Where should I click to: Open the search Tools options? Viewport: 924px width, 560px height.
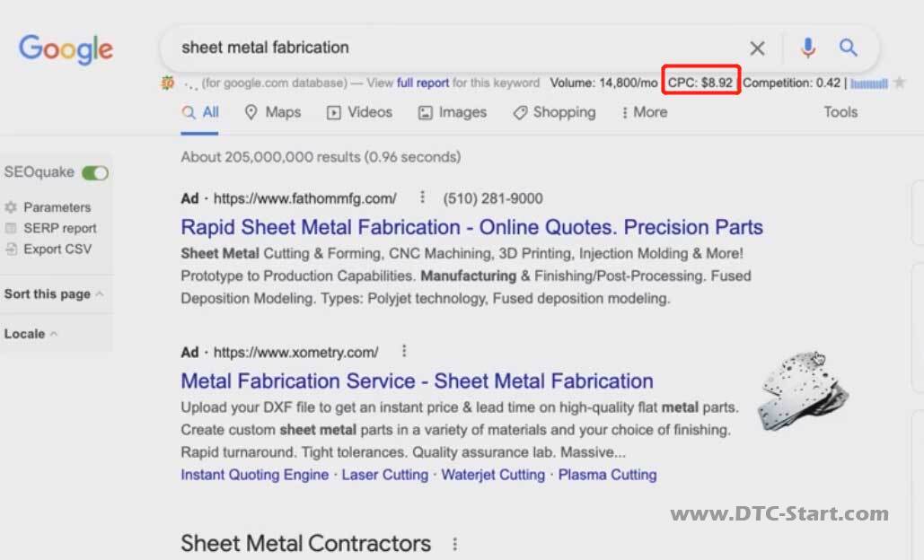point(840,112)
